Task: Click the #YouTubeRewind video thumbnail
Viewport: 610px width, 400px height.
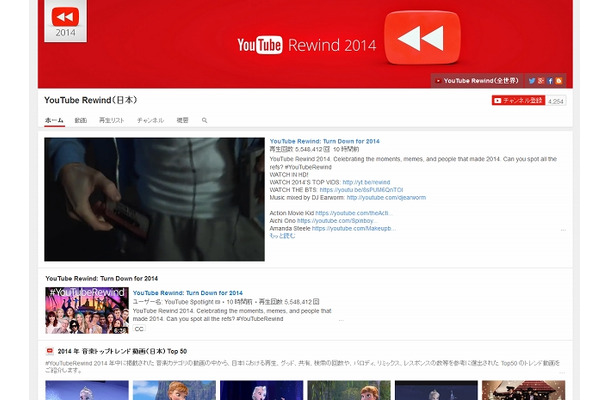Action: [87, 310]
